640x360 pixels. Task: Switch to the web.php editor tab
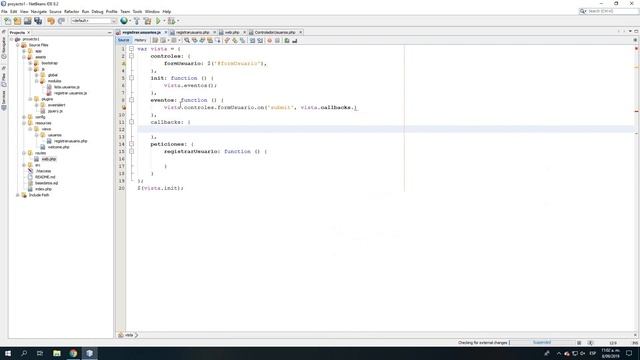tap(232, 32)
